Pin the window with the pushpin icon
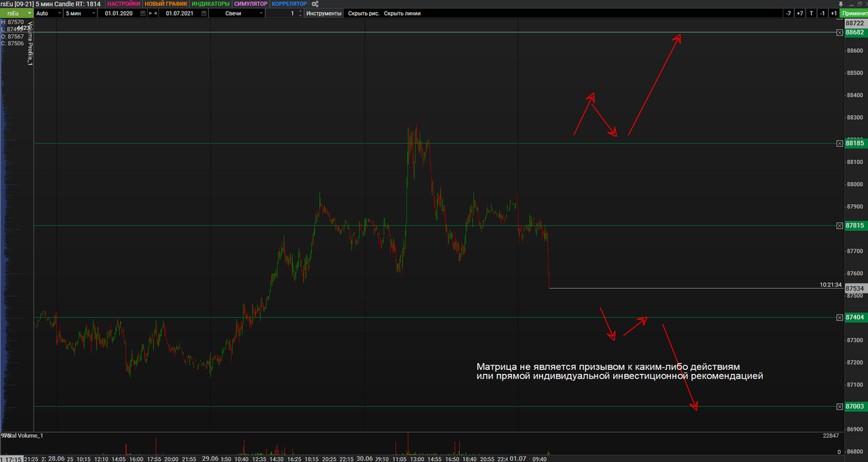 point(841,4)
